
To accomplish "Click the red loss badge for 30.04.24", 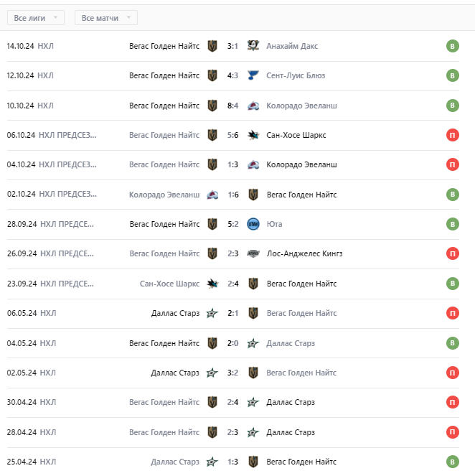I will coord(452,402).
